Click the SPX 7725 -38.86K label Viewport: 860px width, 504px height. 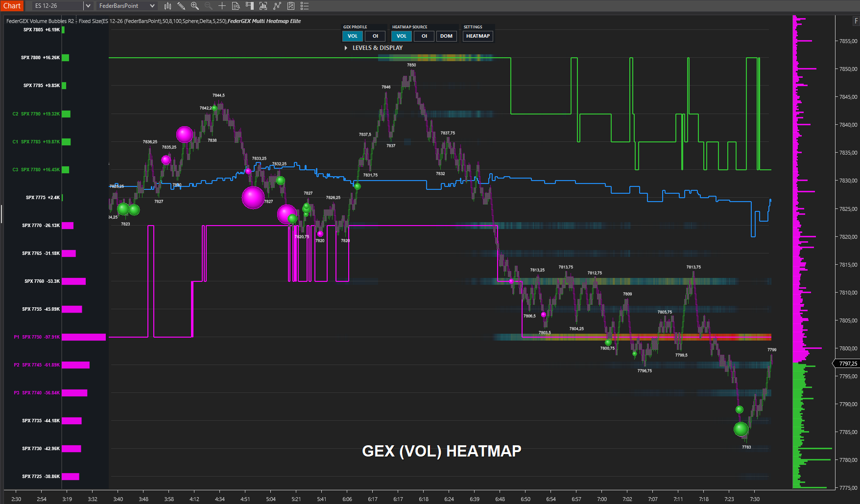click(41, 477)
